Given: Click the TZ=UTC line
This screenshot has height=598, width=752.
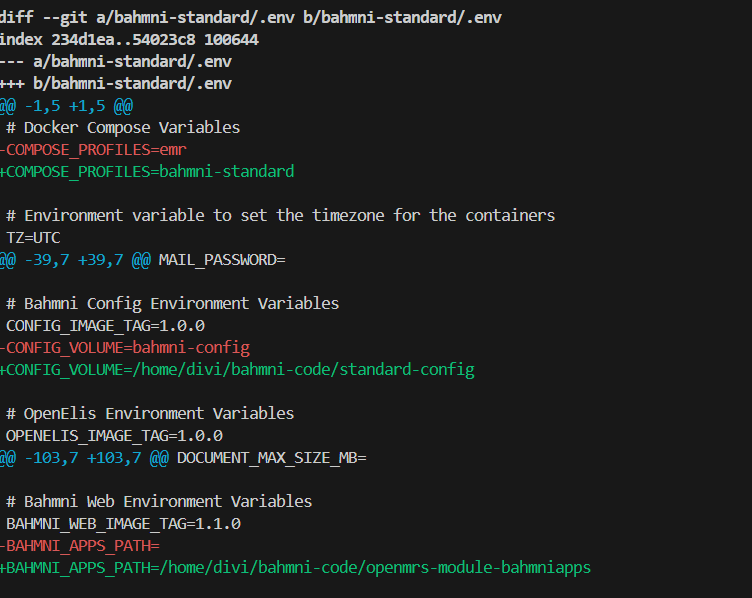Looking at the screenshot, I should click(34, 237).
